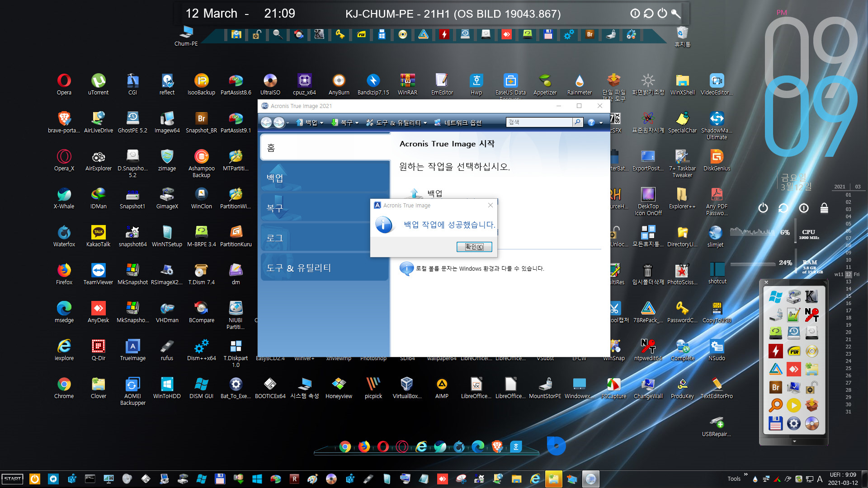The image size is (868, 488).
Task: Close the floating launcher panel on the right
Action: [x=766, y=282]
